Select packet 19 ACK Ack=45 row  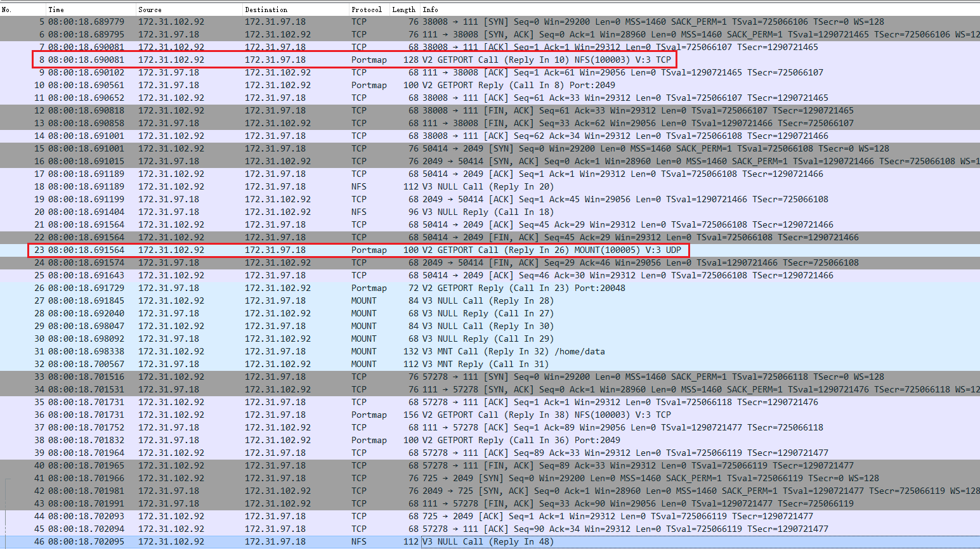tap(490, 199)
